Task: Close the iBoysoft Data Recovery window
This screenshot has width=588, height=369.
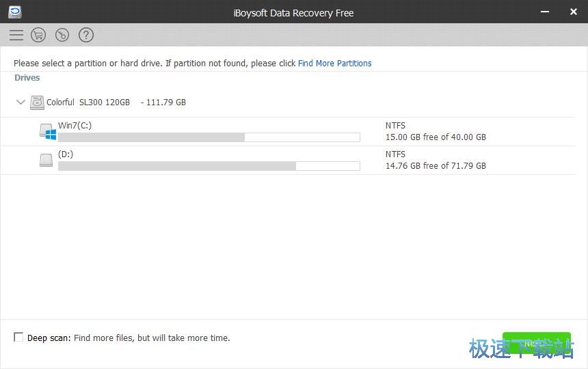Action: pyautogui.click(x=573, y=12)
